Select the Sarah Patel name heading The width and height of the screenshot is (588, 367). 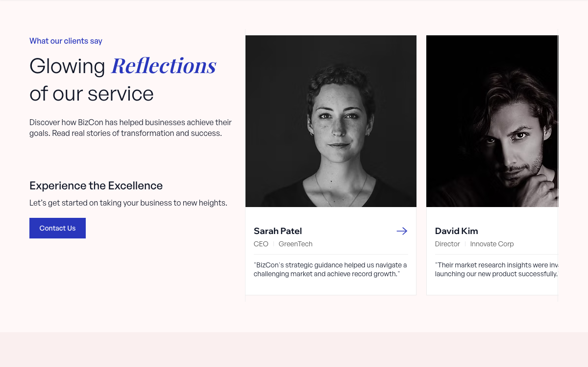coord(278,231)
